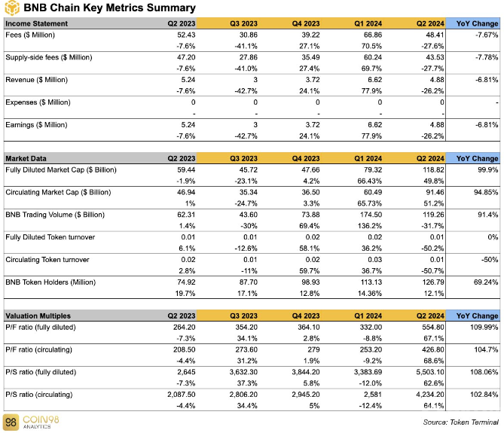This screenshot has height=433, width=504.
Task: Click the Q3 2023 header in Valuation Multiples
Action: pos(243,316)
